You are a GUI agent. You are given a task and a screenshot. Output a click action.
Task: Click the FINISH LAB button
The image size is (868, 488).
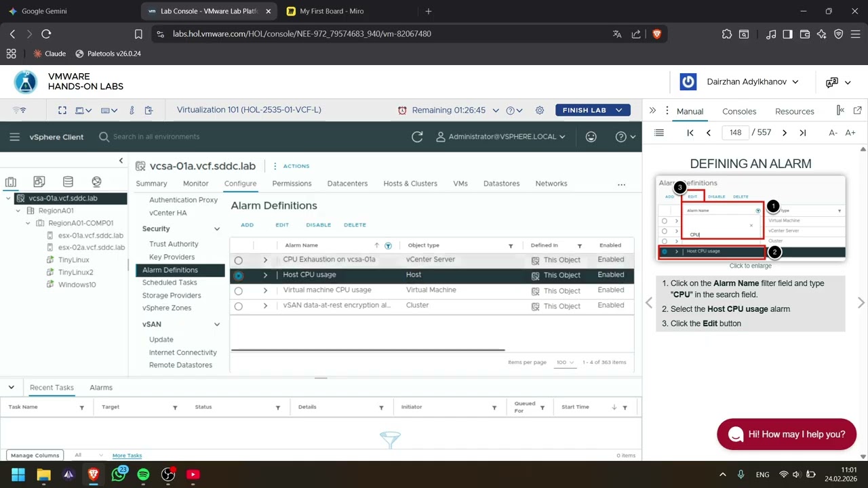pyautogui.click(x=593, y=110)
